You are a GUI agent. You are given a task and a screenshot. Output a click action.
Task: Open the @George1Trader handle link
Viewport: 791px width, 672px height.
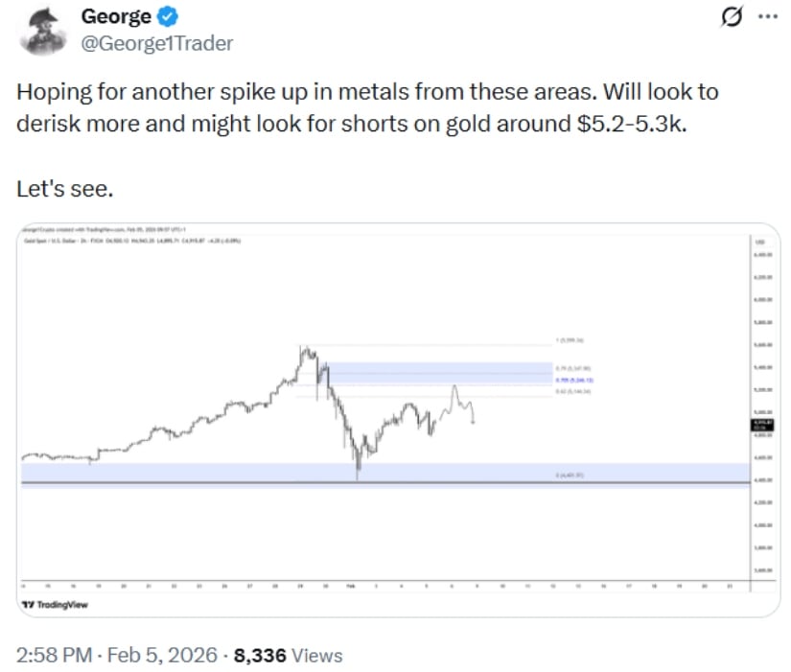coord(157,42)
